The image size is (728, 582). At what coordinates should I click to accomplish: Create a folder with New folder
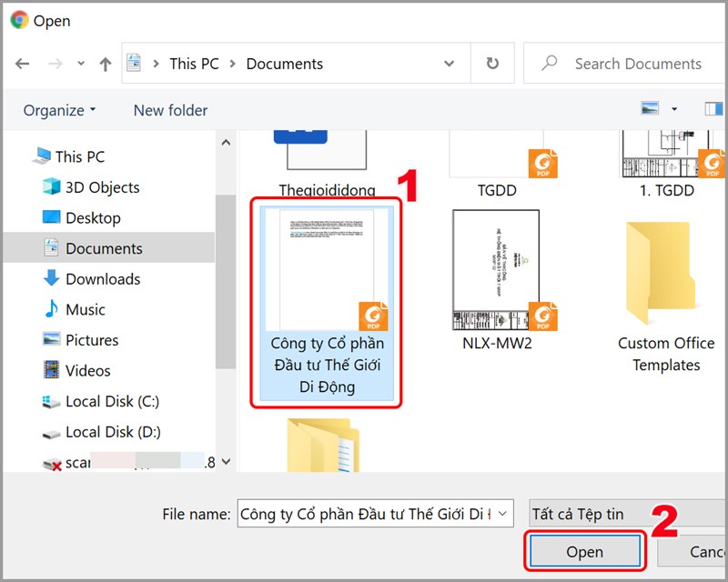coord(169,109)
